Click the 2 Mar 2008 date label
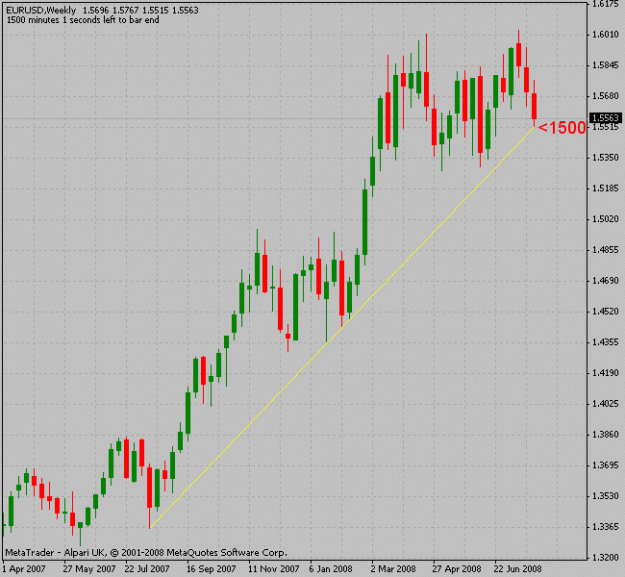 pyautogui.click(x=393, y=569)
